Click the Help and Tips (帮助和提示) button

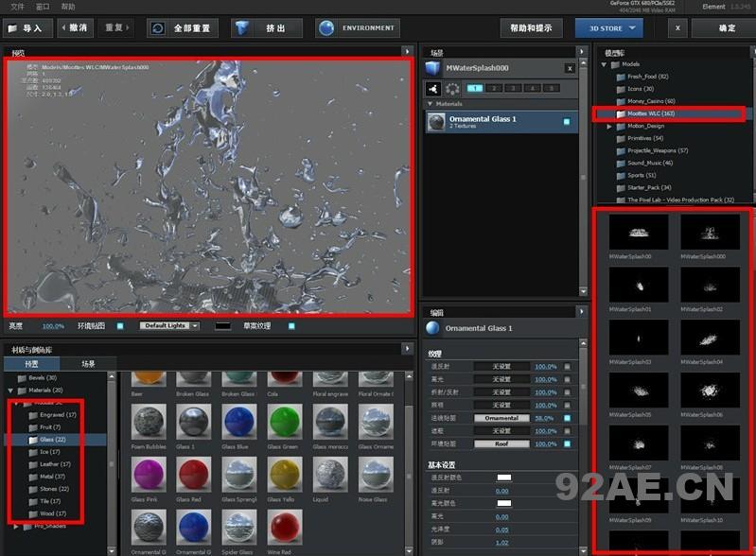coord(531,28)
